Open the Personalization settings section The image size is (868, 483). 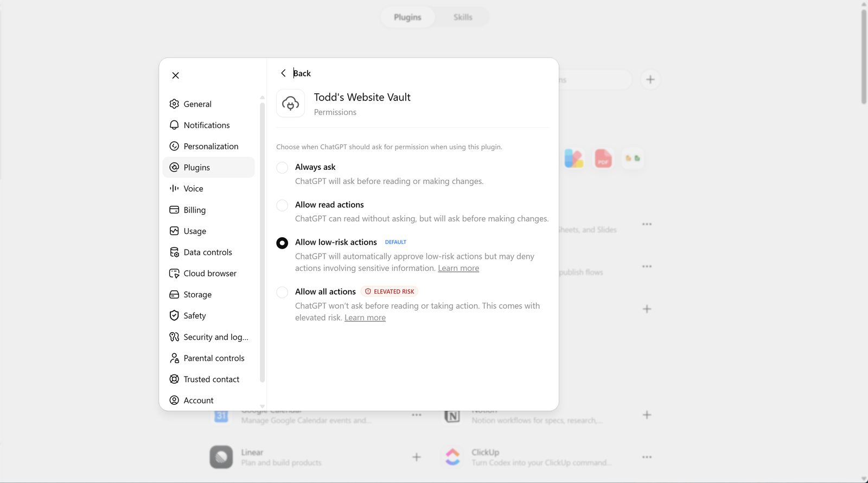(208, 146)
